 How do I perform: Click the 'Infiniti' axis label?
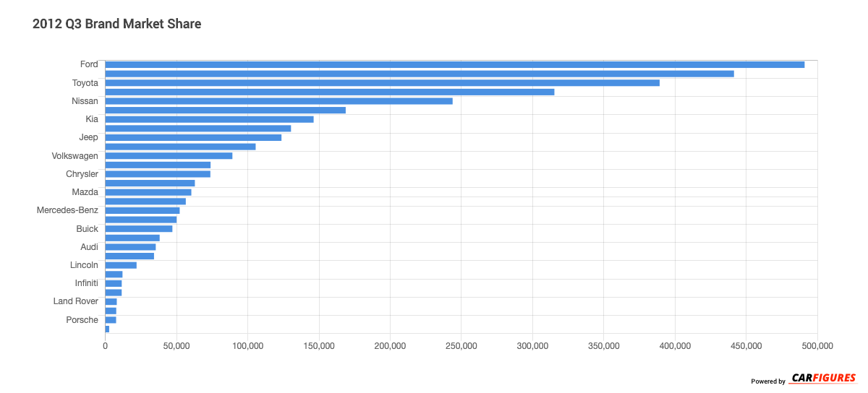pos(87,283)
